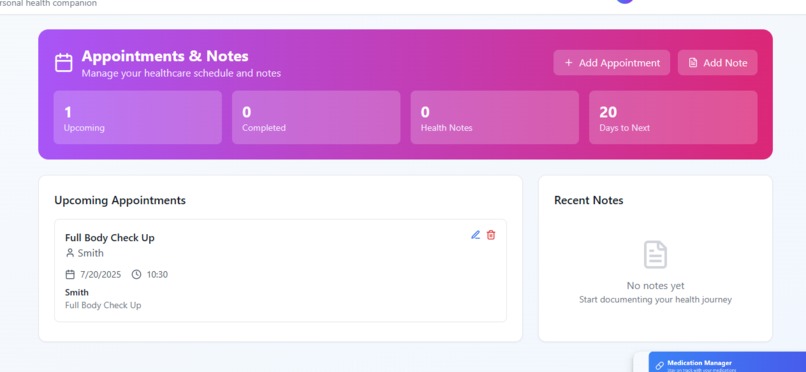Click the 7/20/2025 date text

click(100, 274)
